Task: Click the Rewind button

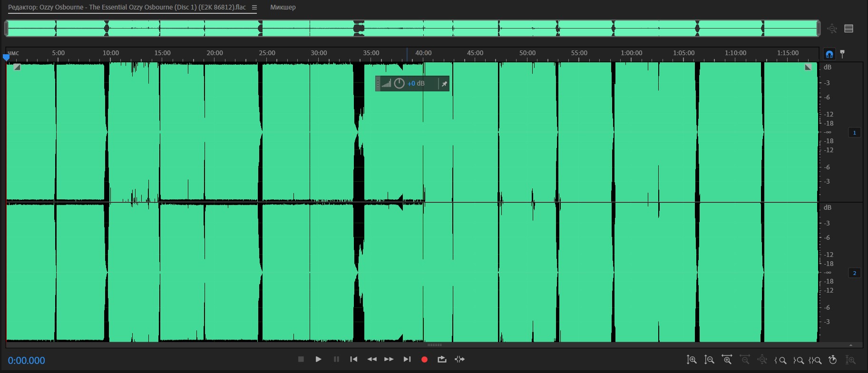Action: coord(372,359)
